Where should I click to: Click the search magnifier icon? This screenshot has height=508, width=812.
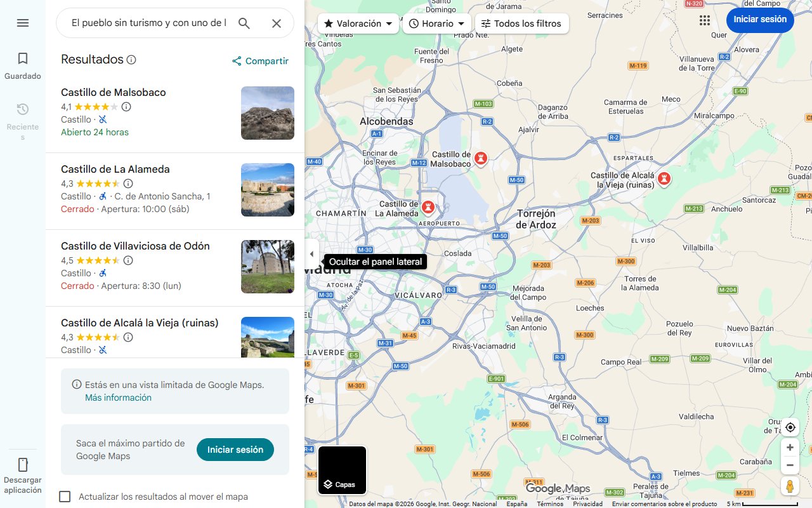click(x=244, y=23)
